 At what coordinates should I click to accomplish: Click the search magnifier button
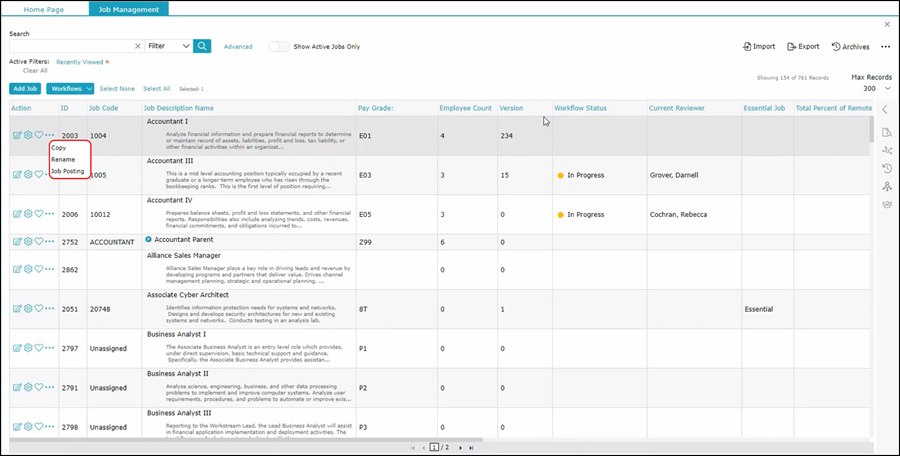pos(202,46)
